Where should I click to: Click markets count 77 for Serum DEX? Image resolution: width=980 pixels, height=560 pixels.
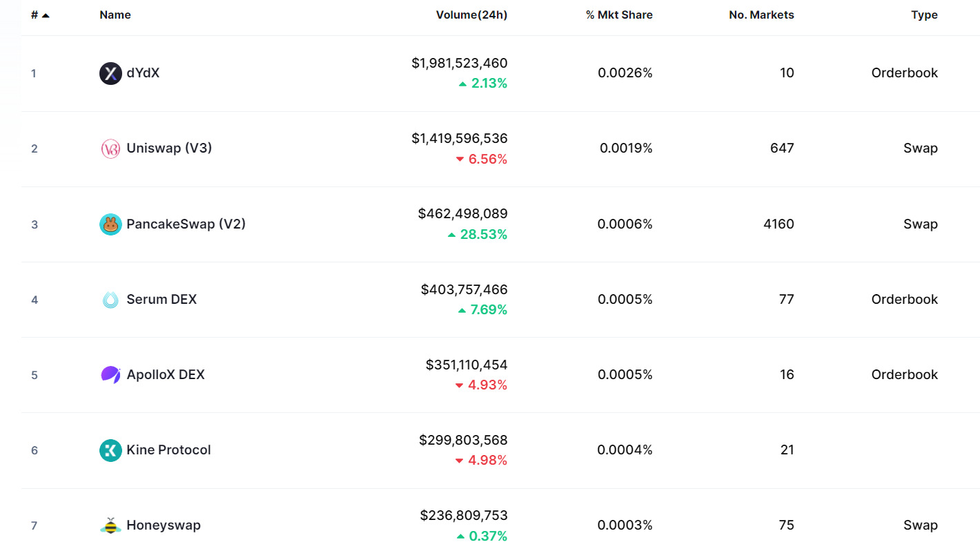coord(786,299)
